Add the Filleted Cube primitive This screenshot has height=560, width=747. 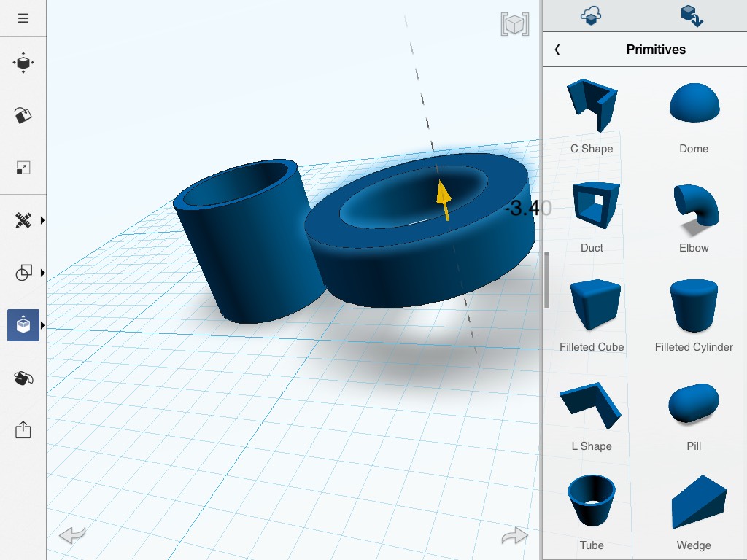(595, 305)
